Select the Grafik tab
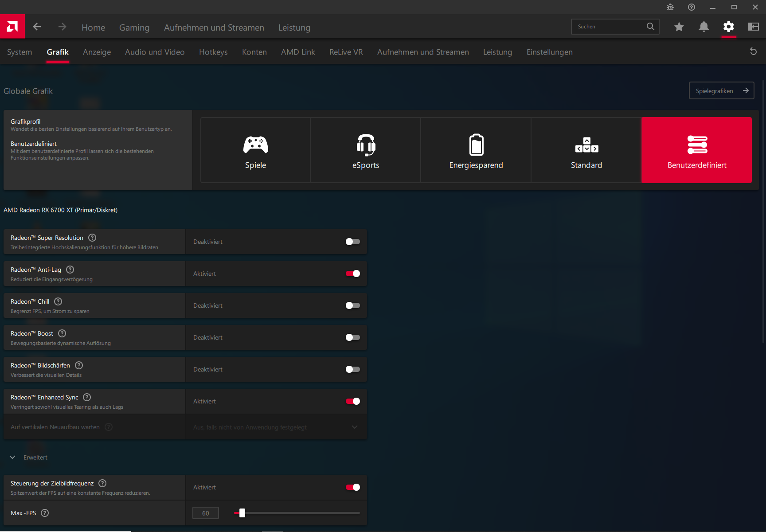Screen dimensions: 766x532 (58, 52)
